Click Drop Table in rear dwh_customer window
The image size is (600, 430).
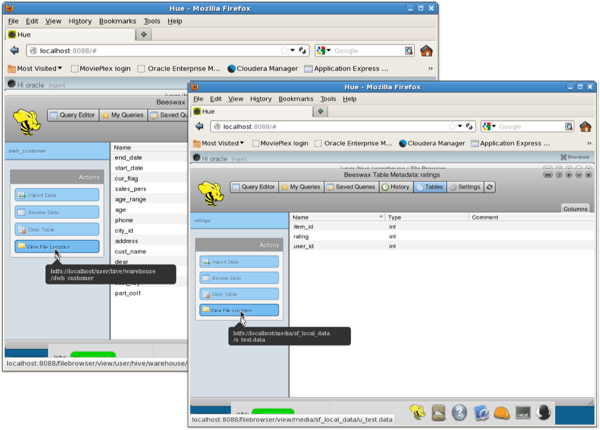[57, 229]
